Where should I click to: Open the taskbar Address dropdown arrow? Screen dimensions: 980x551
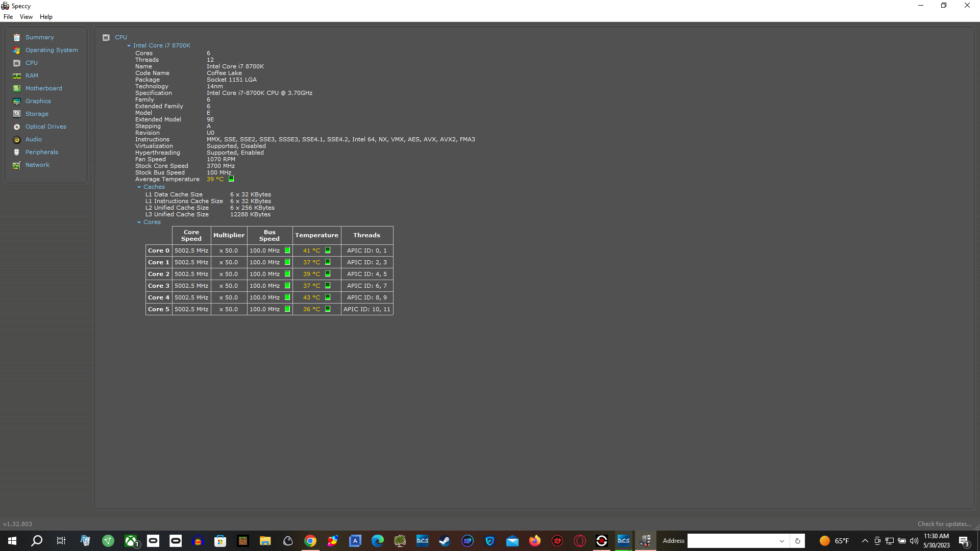click(x=781, y=541)
